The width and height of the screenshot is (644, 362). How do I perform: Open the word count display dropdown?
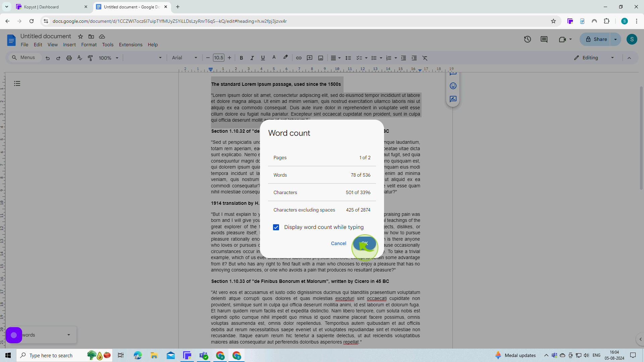(69, 335)
